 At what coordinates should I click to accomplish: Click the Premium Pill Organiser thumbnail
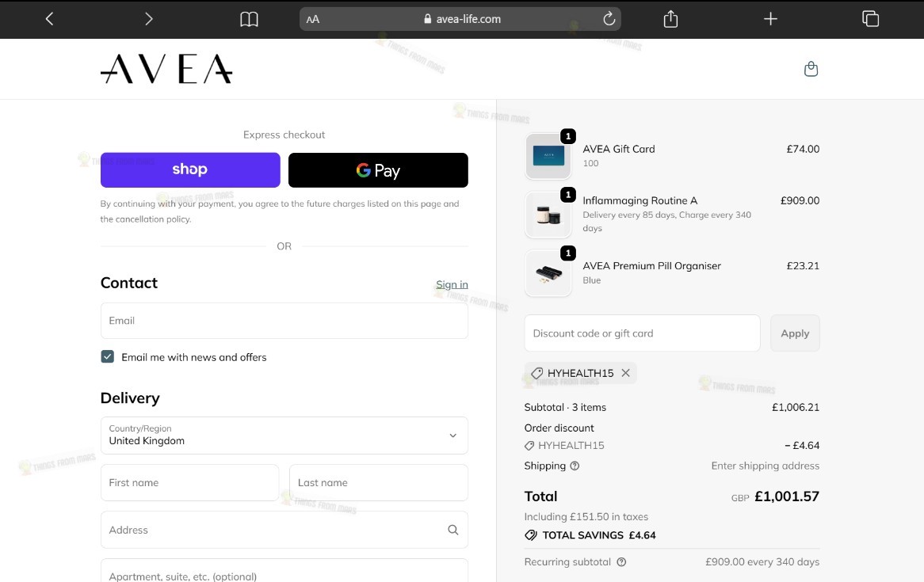pyautogui.click(x=548, y=273)
